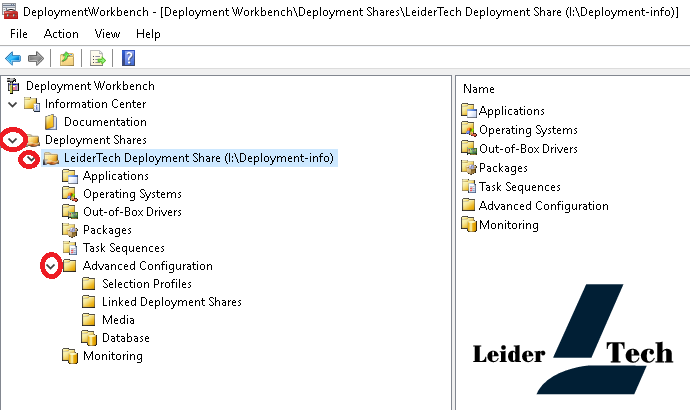
Task: Select Selection Profiles label in tree
Action: point(147,284)
